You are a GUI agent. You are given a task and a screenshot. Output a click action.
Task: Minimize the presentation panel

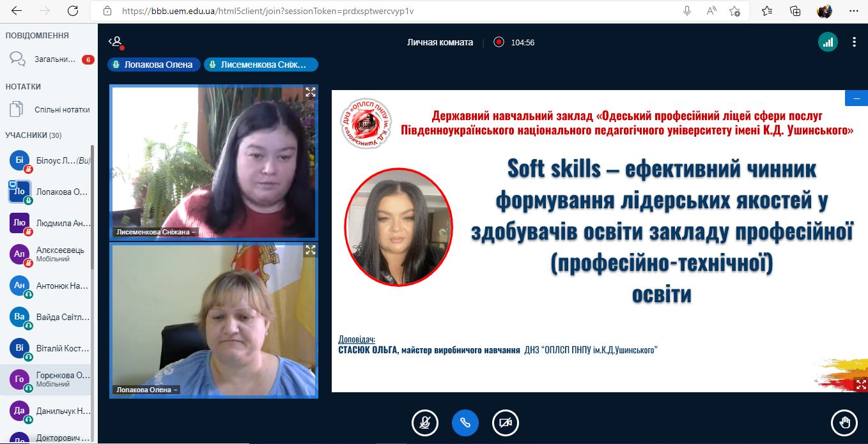[x=856, y=98]
